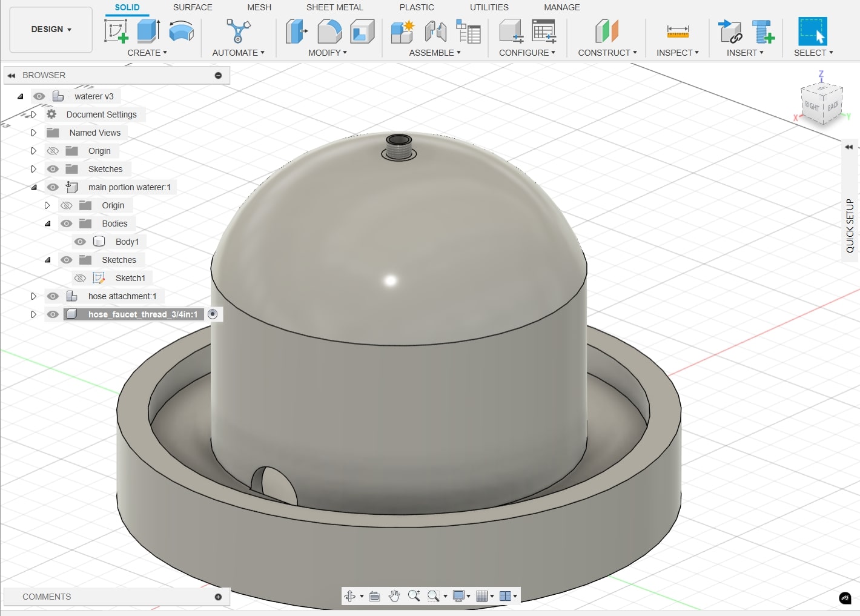Show the top-level Origin folder

(53, 151)
